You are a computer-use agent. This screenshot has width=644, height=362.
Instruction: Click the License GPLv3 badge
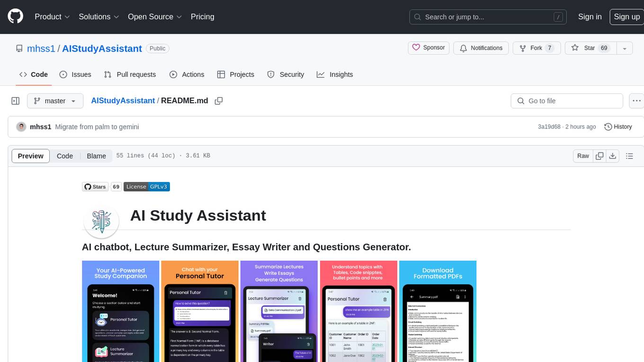(147, 187)
